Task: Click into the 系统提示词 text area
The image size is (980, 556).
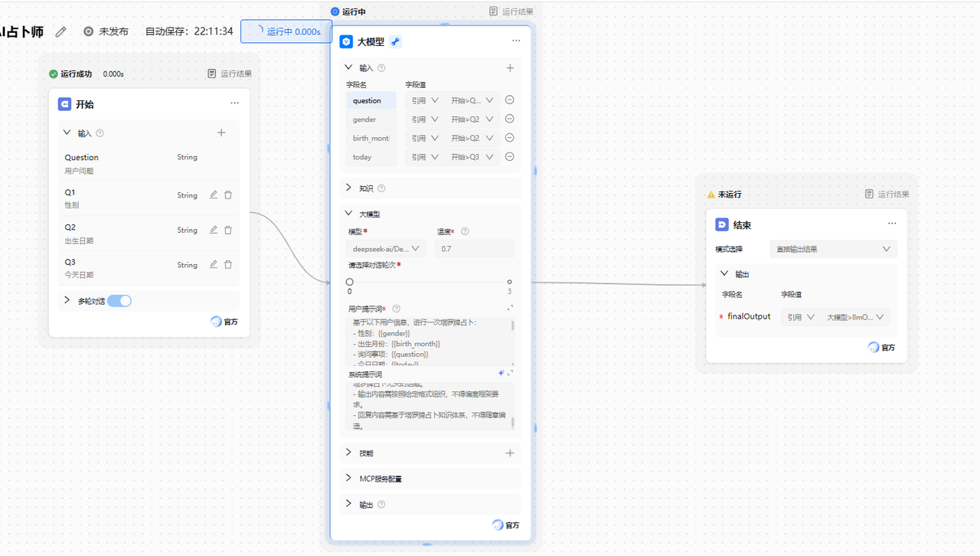Action: (430, 406)
